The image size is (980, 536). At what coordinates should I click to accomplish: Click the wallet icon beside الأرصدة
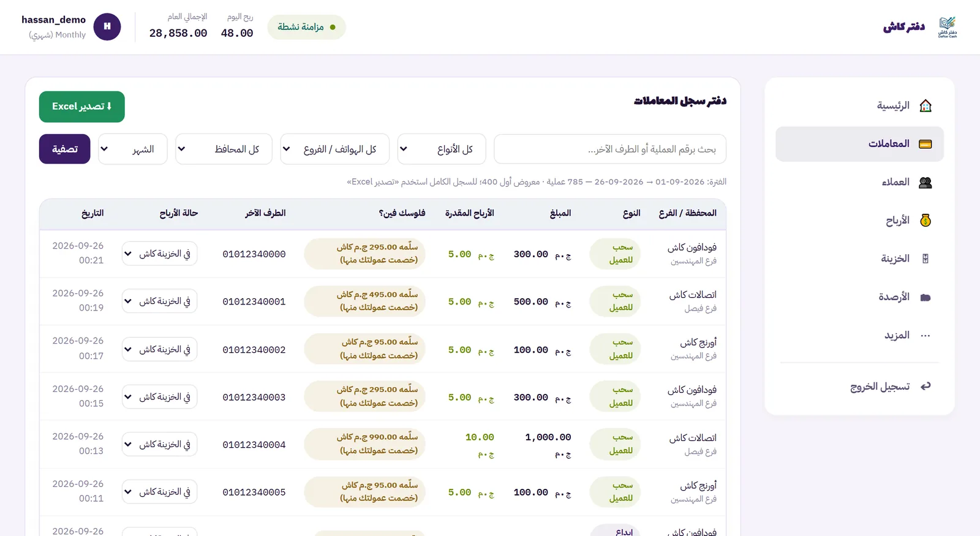pyautogui.click(x=925, y=297)
